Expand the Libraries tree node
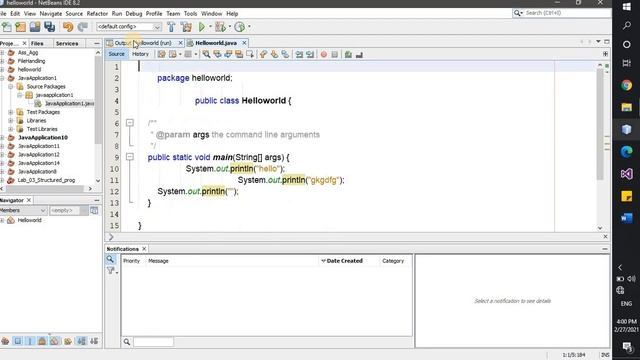Image resolution: width=640 pixels, height=360 pixels. pyautogui.click(x=11, y=120)
